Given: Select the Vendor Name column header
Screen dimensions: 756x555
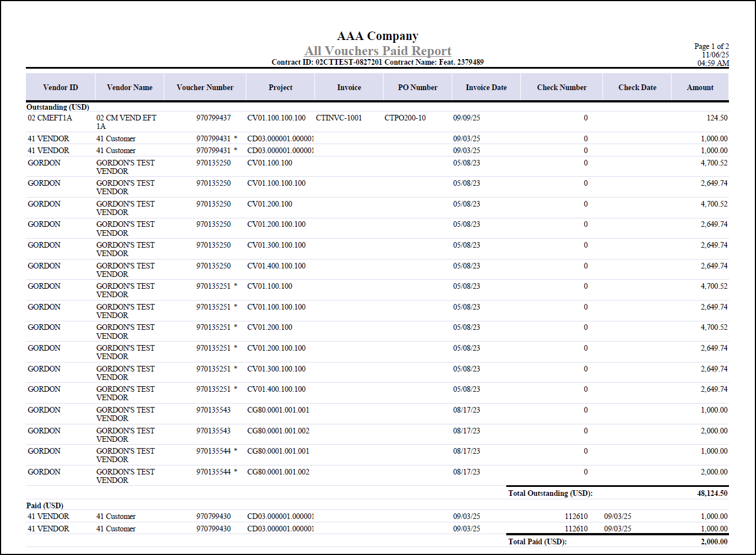Looking at the screenshot, I should coord(129,87).
